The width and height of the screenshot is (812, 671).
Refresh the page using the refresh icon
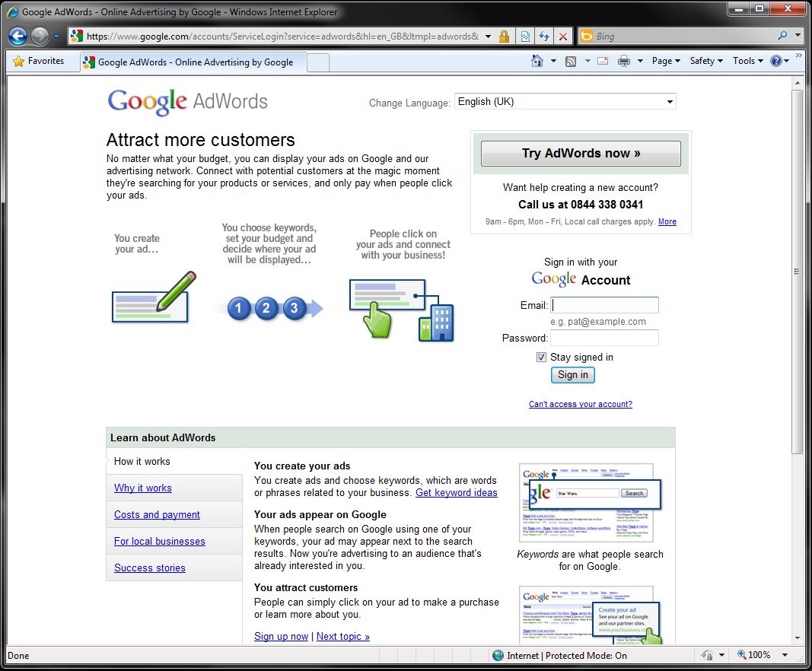544,37
